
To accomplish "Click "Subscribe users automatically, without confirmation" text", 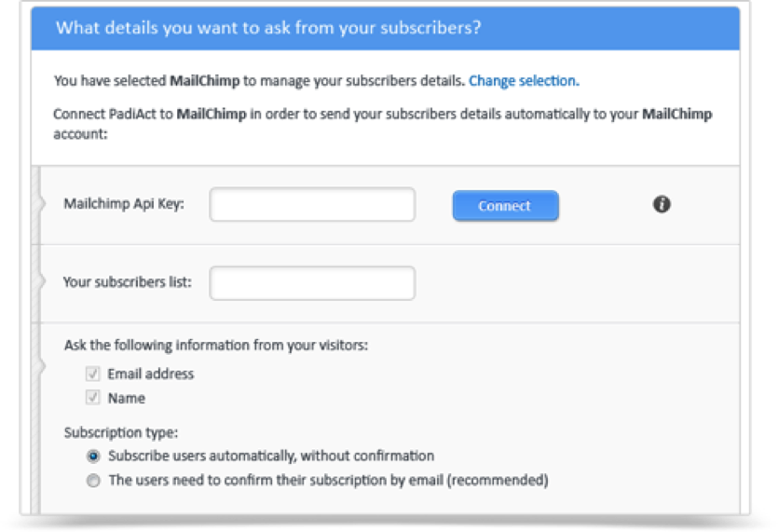I will 271,456.
